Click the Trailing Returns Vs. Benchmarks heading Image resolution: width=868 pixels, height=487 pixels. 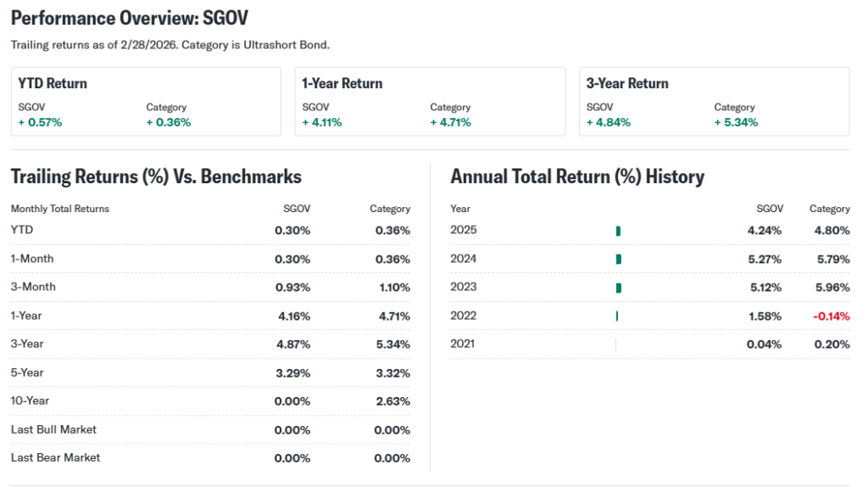pos(156,176)
